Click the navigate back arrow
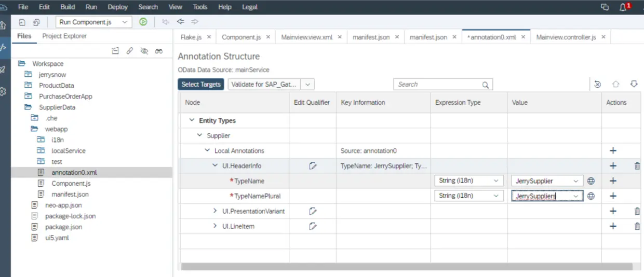 [181, 22]
